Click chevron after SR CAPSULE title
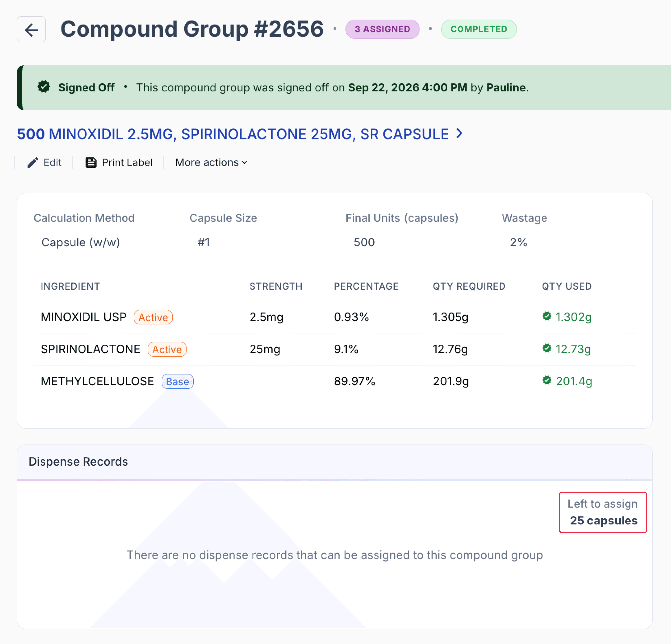Image resolution: width=671 pixels, height=644 pixels. pyautogui.click(x=460, y=133)
